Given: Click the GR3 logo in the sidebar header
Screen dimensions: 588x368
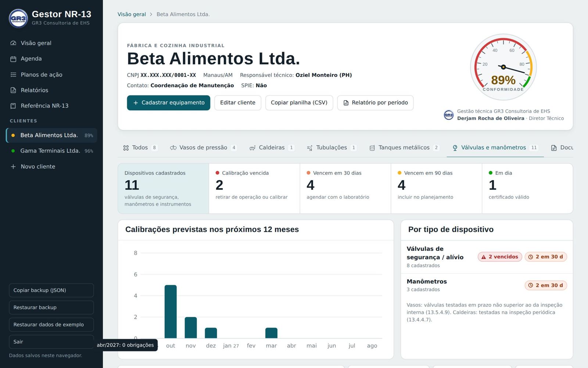Looking at the screenshot, I should click(18, 18).
